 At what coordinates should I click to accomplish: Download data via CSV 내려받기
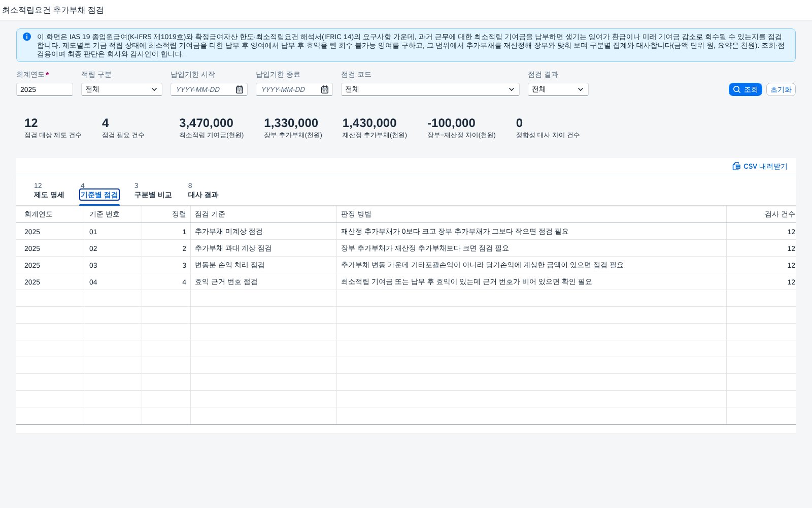click(x=760, y=166)
